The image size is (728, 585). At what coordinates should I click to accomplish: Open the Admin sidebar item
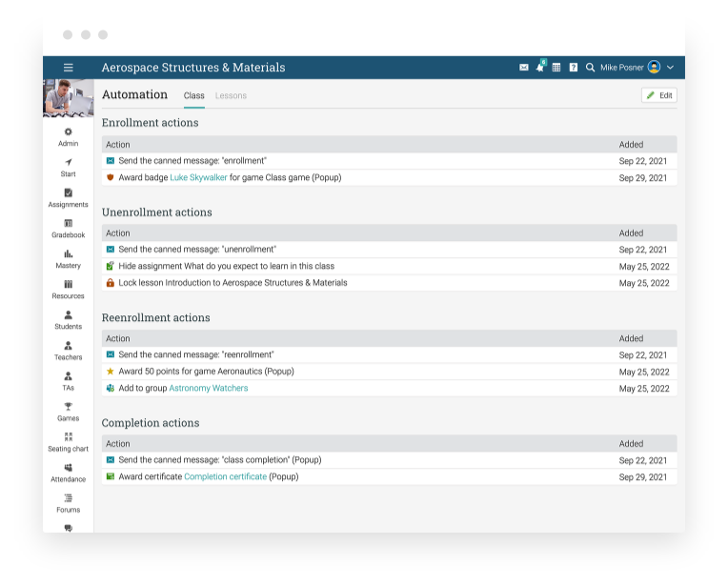point(69,137)
